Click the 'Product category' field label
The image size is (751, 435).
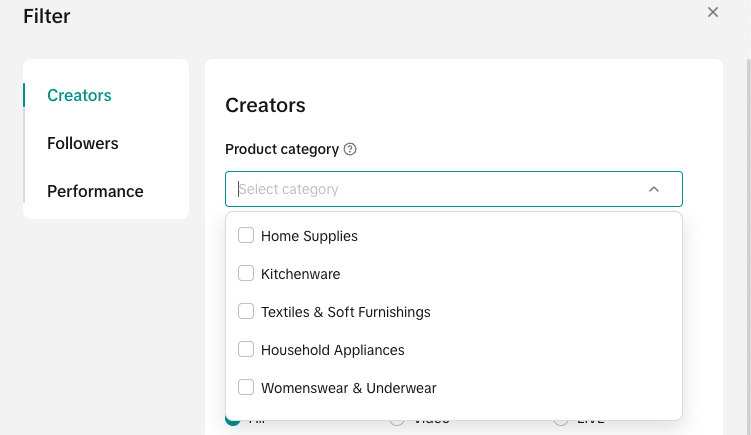(282, 149)
